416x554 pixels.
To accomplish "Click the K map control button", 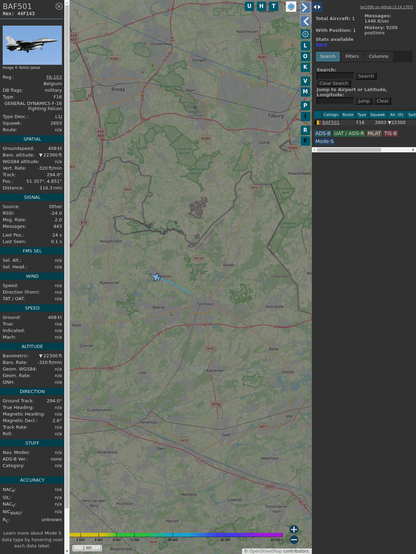I will (305, 67).
